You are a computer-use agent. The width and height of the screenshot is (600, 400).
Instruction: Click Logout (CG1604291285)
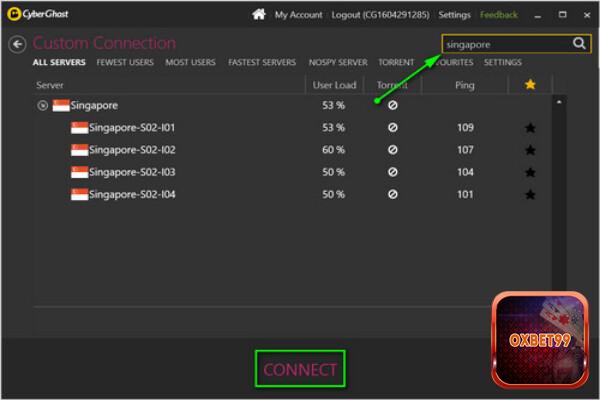click(380, 15)
